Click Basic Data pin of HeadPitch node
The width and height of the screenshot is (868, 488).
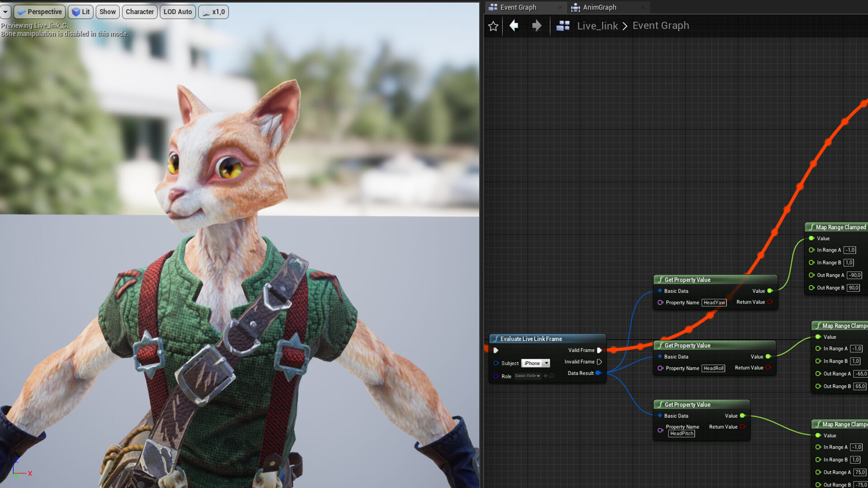click(660, 416)
